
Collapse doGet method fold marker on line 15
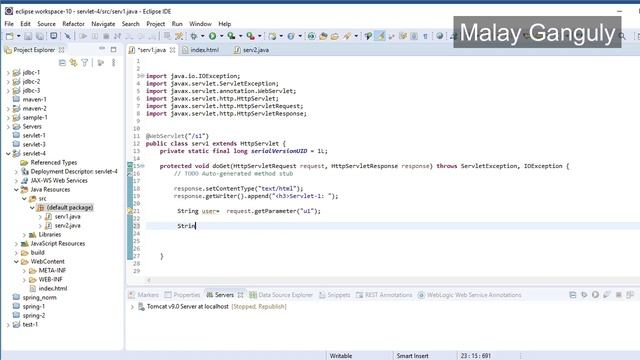pyautogui.click(x=141, y=166)
